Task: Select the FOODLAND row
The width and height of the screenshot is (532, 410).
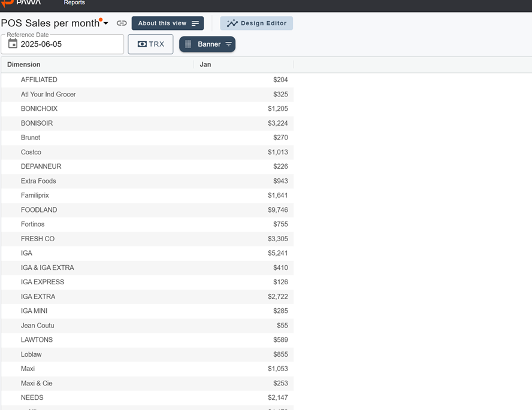Action: 147,209
